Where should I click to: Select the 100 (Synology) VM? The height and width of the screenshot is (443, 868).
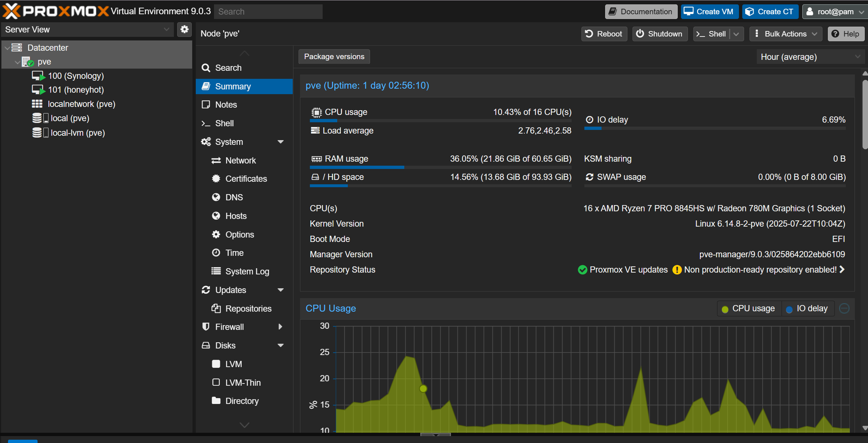pos(75,76)
